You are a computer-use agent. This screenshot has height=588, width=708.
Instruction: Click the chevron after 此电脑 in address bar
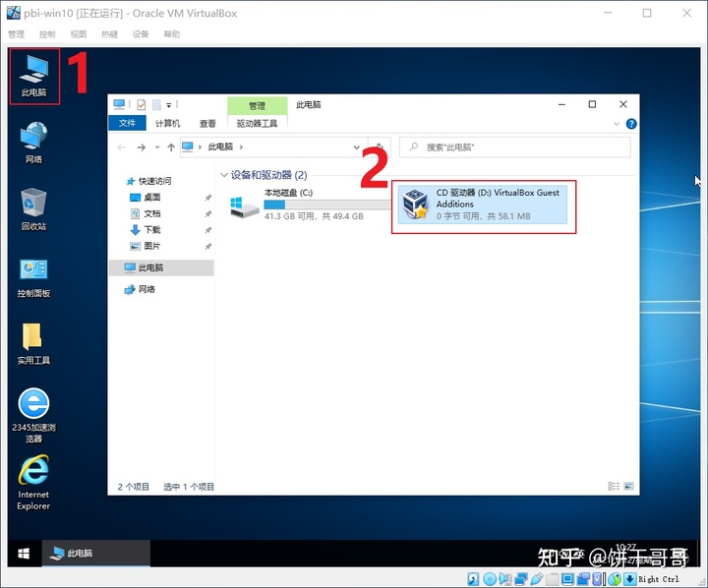(x=241, y=147)
